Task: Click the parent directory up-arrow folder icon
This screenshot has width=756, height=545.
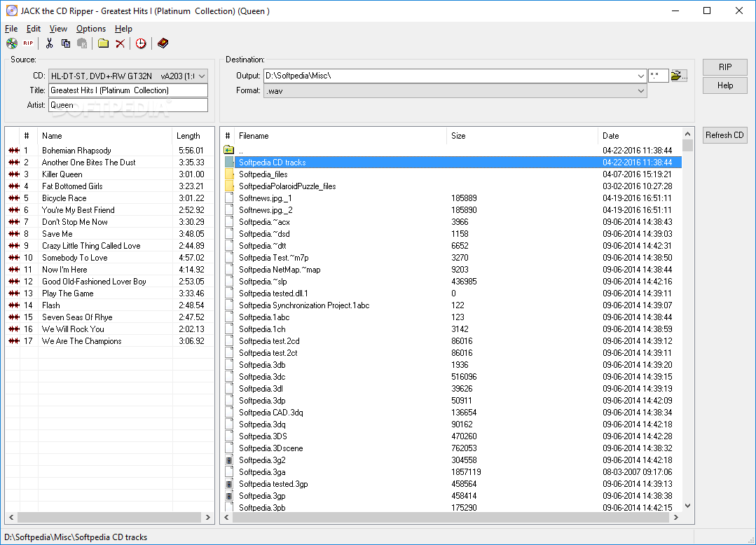Action: (x=229, y=150)
